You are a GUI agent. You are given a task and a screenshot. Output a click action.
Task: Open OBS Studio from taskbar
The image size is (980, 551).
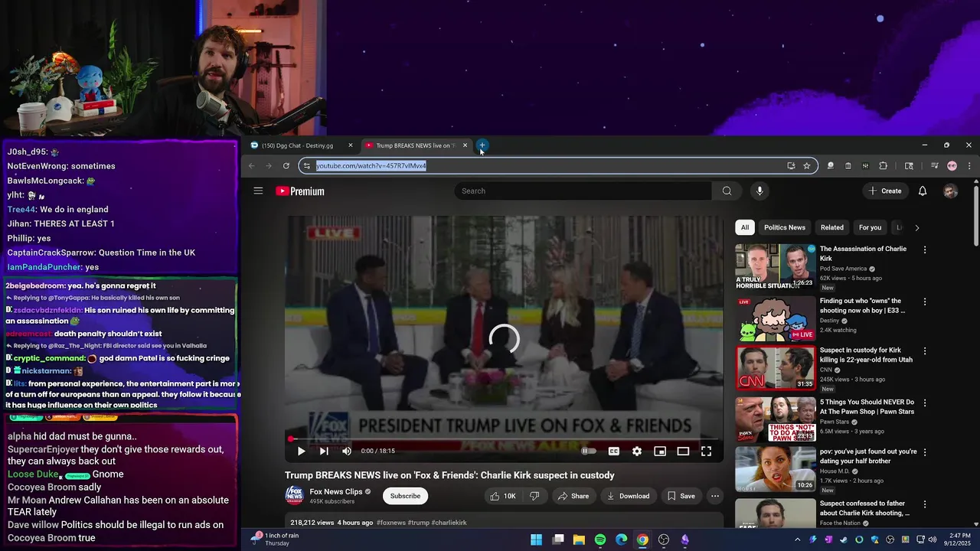pos(664,540)
